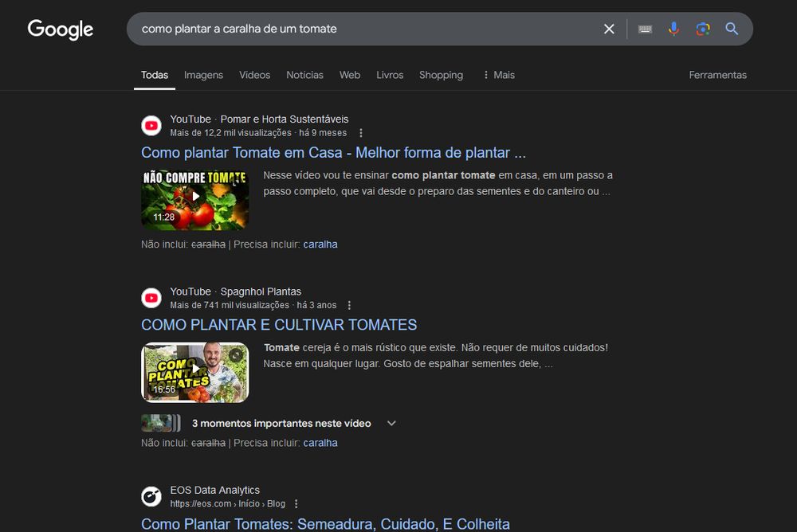Switch to the Notícias tab
797x532 pixels.
pos(304,75)
